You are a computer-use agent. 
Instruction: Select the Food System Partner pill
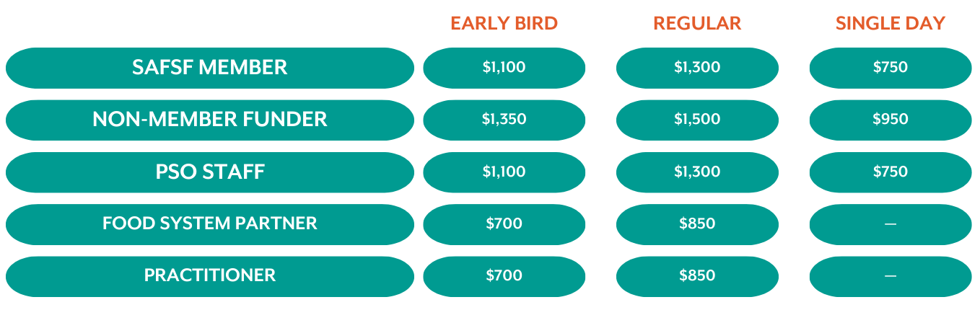click(210, 223)
